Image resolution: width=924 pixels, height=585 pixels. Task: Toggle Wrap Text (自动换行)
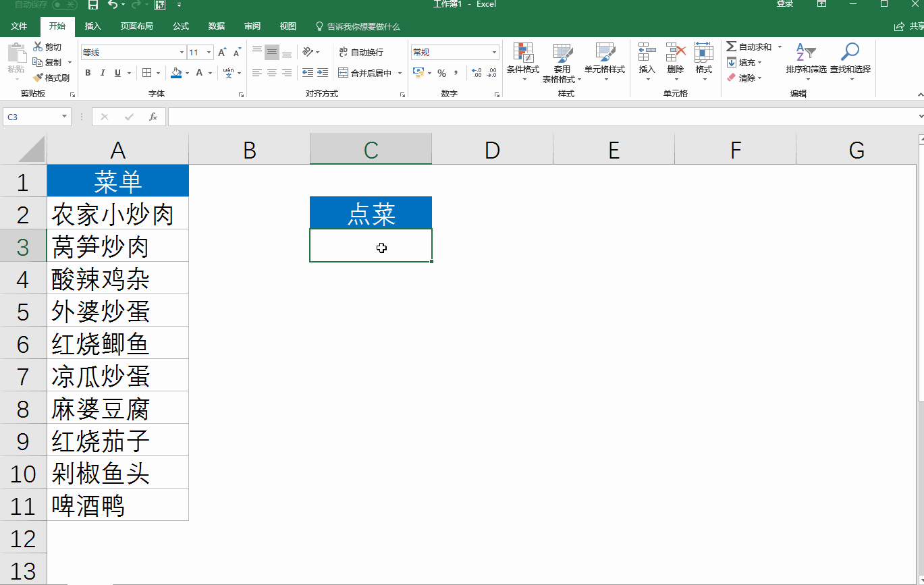pos(361,52)
